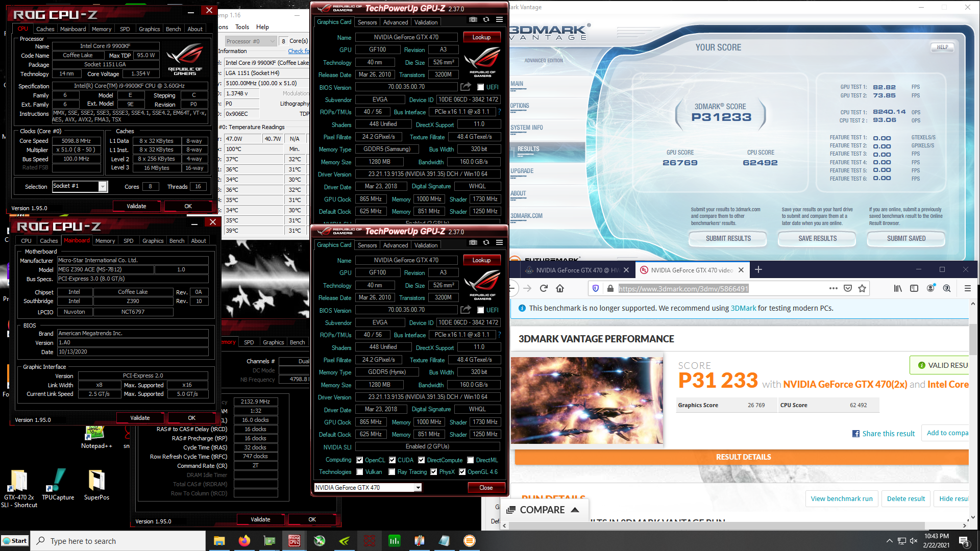Toggle the CUDA checkbox
The height and width of the screenshot is (551, 980).
(x=393, y=460)
